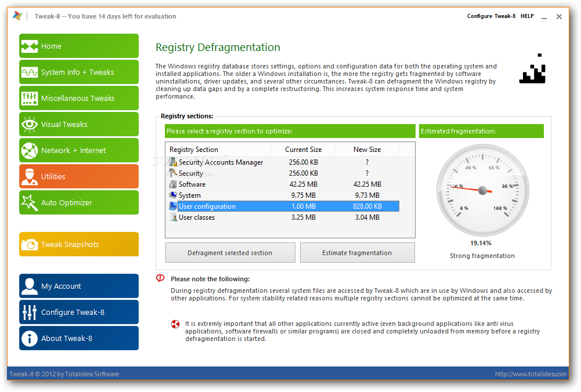581x392 pixels.
Task: Click the Software row icon
Action: 173,184
